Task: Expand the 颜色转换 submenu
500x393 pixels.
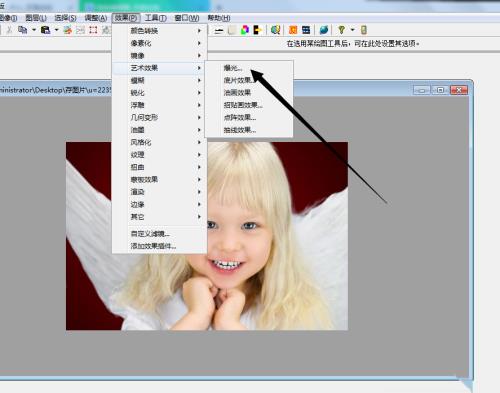Action: (159, 31)
